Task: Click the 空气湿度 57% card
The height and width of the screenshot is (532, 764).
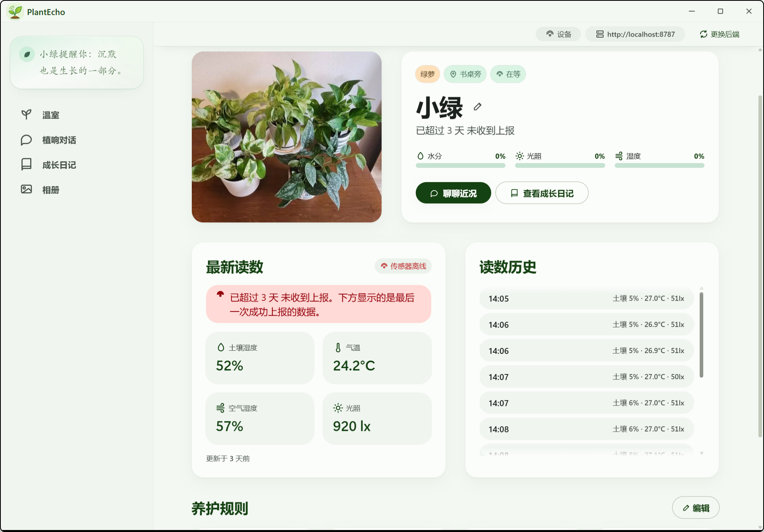Action: 260,419
